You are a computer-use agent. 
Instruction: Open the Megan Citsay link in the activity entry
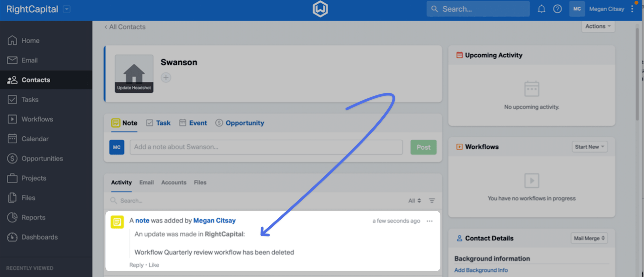(x=214, y=220)
